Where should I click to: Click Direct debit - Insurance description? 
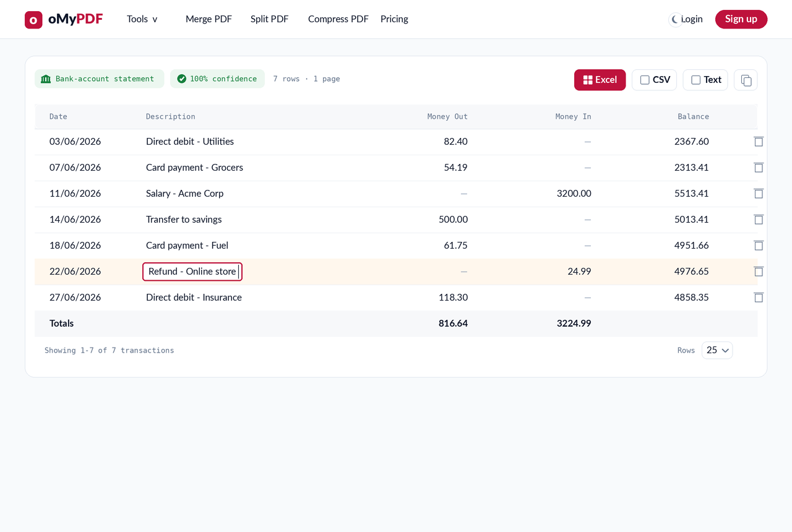(x=194, y=298)
